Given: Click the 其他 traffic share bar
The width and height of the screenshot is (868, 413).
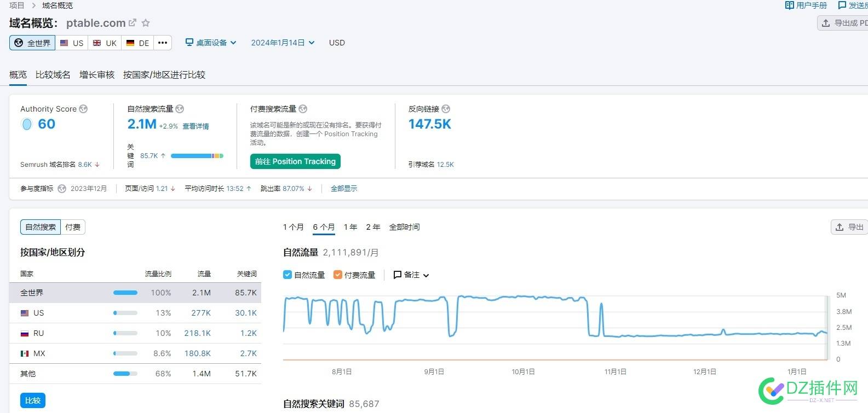Looking at the screenshot, I should (125, 374).
